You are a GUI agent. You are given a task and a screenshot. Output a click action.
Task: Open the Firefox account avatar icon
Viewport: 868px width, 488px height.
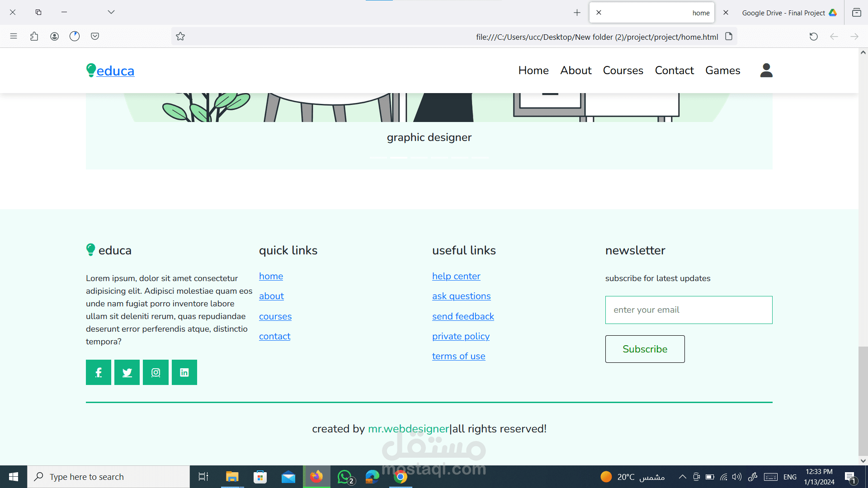(x=54, y=37)
